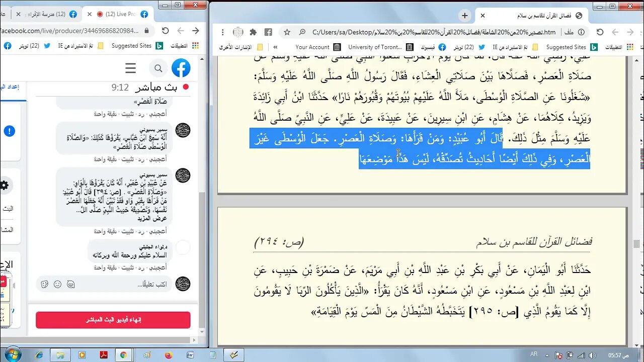The height and width of the screenshot is (362, 644).
Task: Click the file info icon in address bar
Action: pyautogui.click(x=581, y=32)
